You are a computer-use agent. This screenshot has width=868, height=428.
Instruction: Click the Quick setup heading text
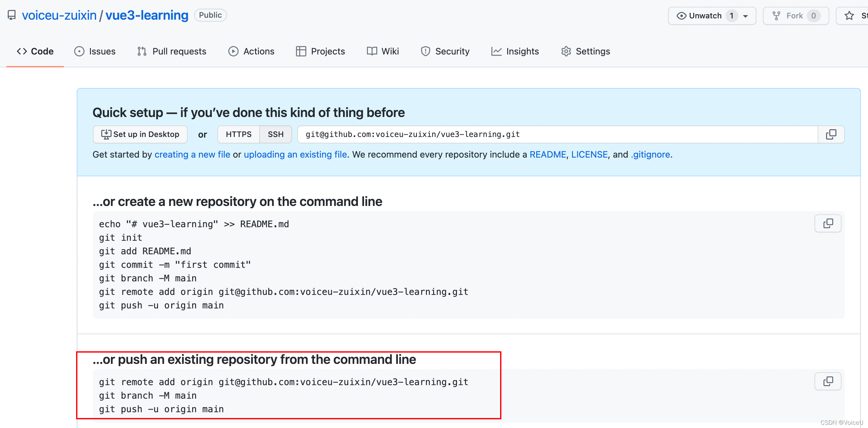[x=249, y=112]
